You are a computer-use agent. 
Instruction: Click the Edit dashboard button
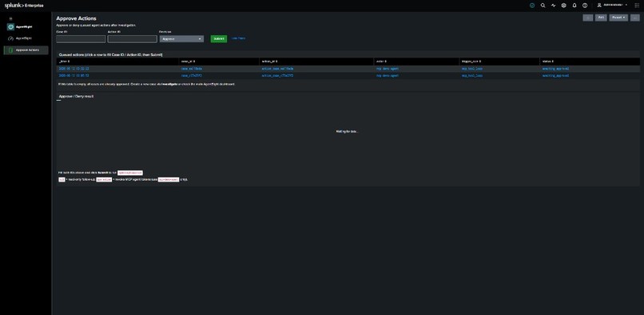pyautogui.click(x=601, y=18)
